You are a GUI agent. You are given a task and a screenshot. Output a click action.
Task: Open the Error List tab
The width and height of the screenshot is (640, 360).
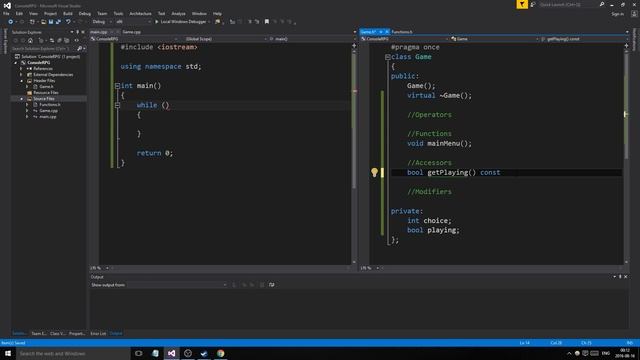point(98,333)
